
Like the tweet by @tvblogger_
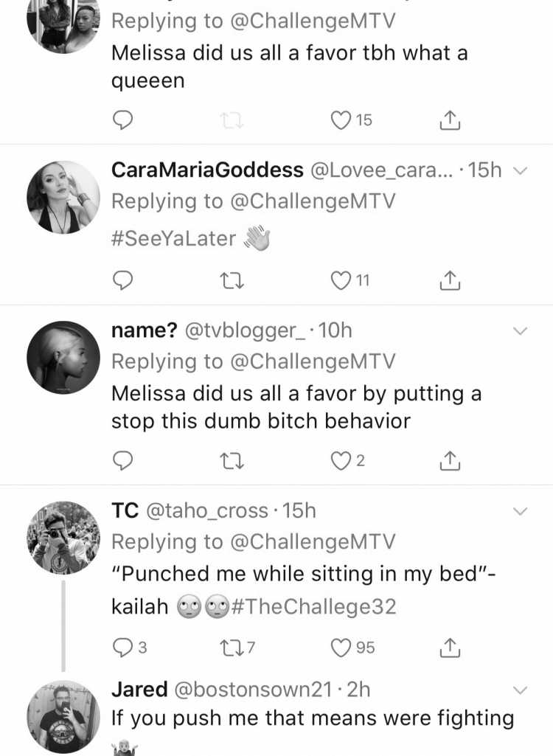pyautogui.click(x=341, y=461)
